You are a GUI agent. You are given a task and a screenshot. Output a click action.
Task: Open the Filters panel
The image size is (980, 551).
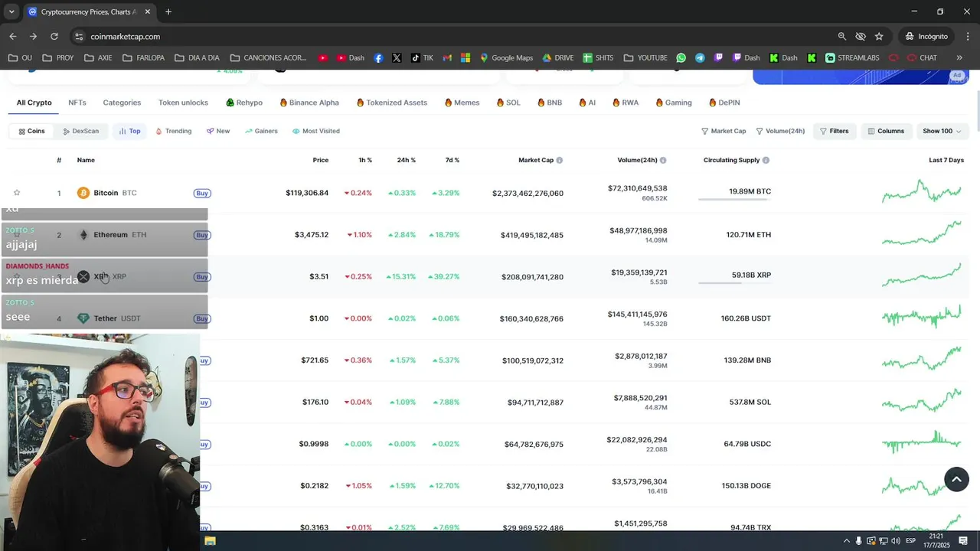(835, 131)
